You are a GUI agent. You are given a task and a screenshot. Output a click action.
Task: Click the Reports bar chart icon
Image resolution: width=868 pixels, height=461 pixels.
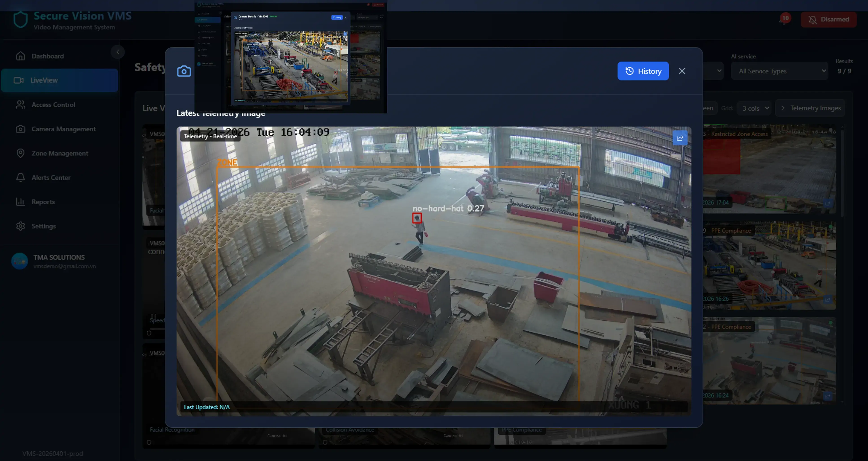(21, 202)
